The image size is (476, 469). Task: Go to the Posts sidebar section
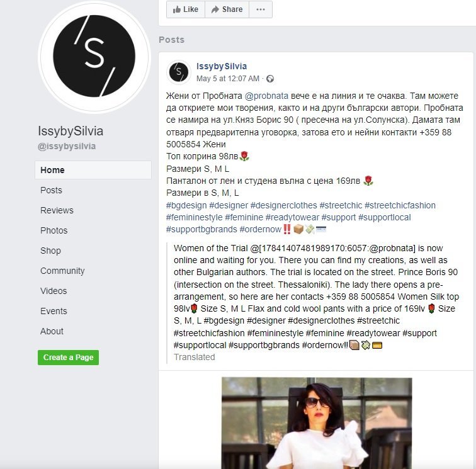(x=51, y=190)
